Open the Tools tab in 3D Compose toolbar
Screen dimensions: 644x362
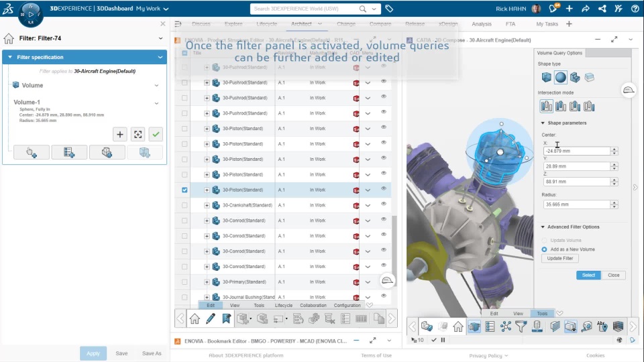point(542,314)
